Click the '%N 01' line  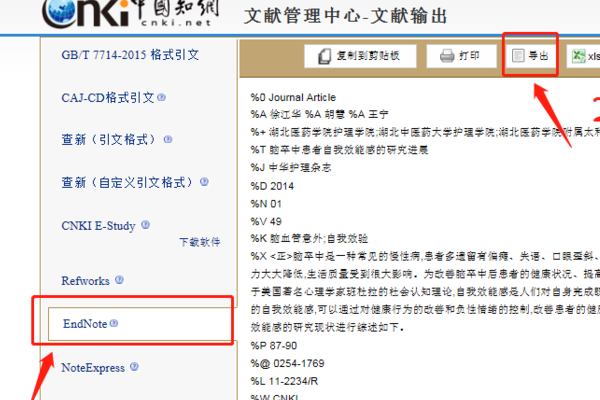pyautogui.click(x=266, y=204)
